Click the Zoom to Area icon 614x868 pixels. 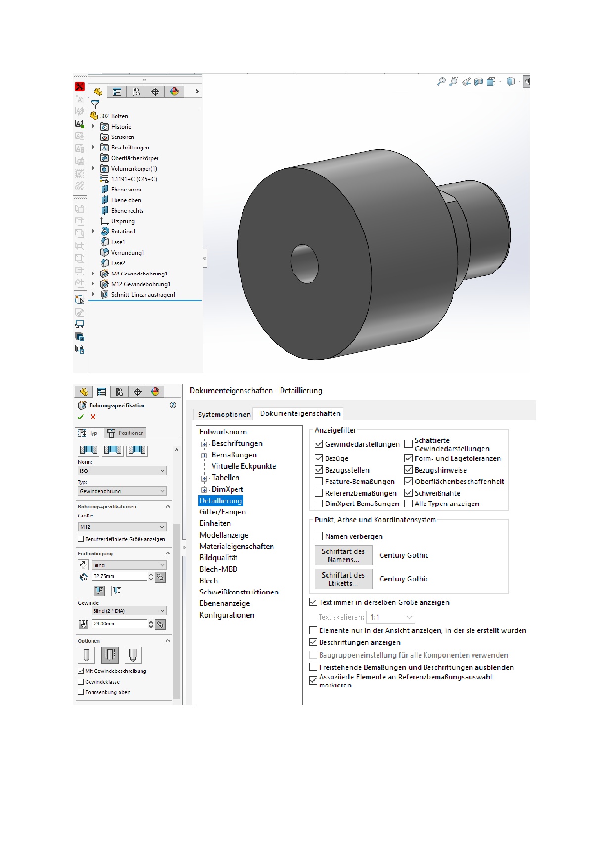[454, 82]
